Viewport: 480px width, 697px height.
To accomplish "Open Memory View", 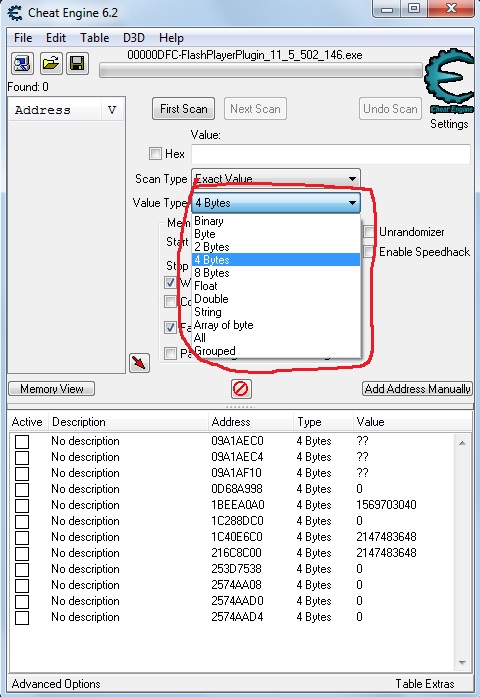I will click(52, 389).
